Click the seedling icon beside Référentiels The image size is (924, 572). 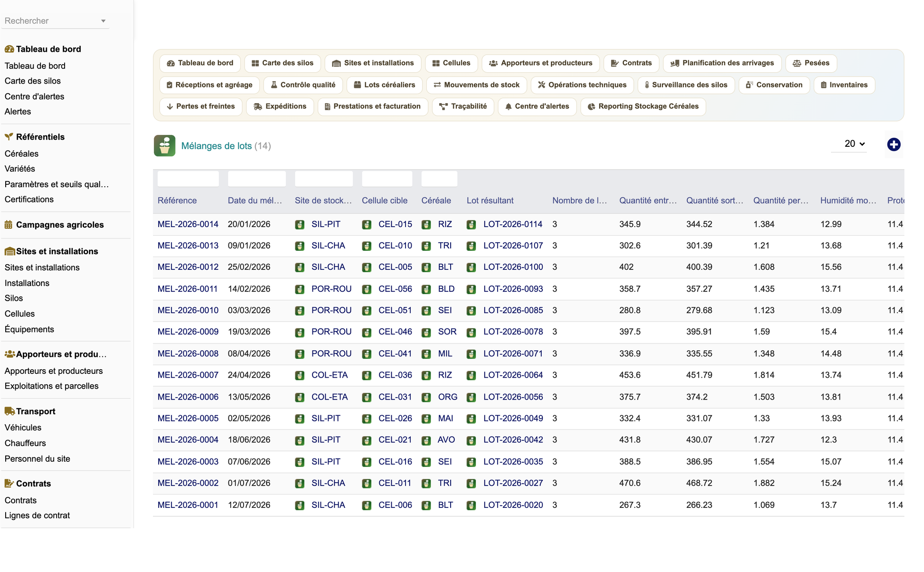(x=9, y=137)
